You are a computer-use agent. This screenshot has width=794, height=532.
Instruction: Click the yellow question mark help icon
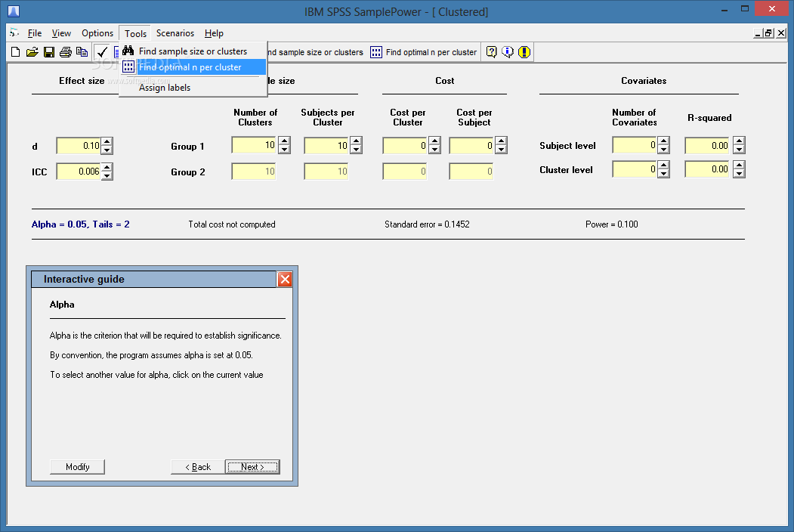[x=491, y=51]
